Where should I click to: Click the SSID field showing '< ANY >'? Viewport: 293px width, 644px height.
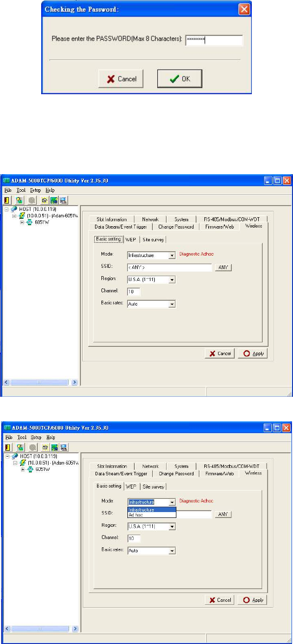[x=169, y=267]
